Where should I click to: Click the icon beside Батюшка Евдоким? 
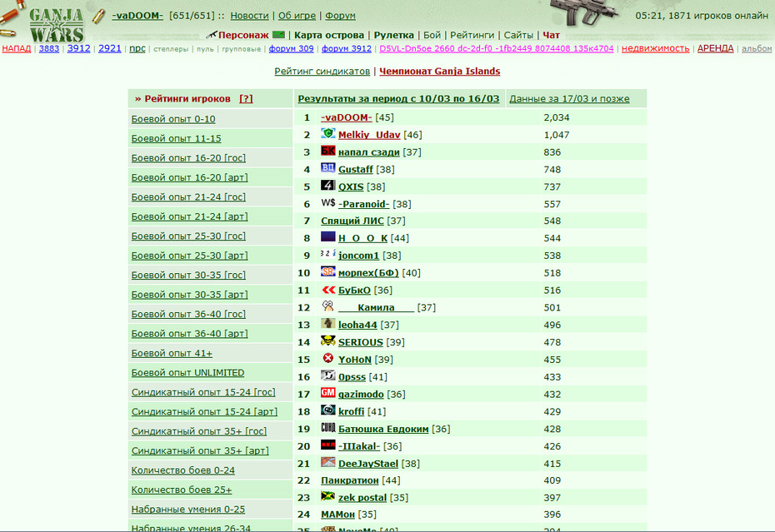[x=327, y=427]
